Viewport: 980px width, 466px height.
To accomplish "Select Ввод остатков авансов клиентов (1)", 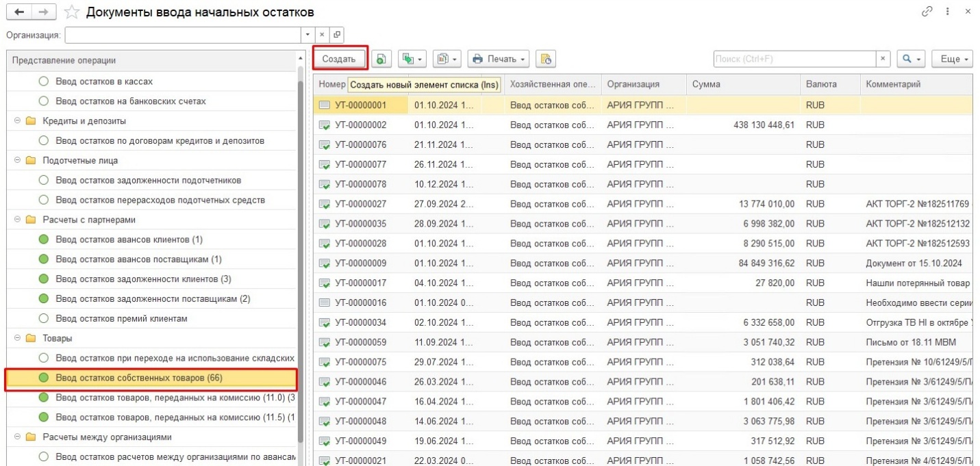I will click(129, 240).
